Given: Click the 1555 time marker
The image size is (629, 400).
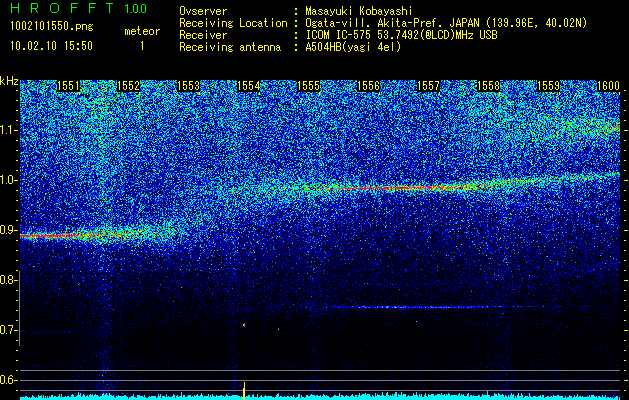Looking at the screenshot, I should [x=308, y=86].
